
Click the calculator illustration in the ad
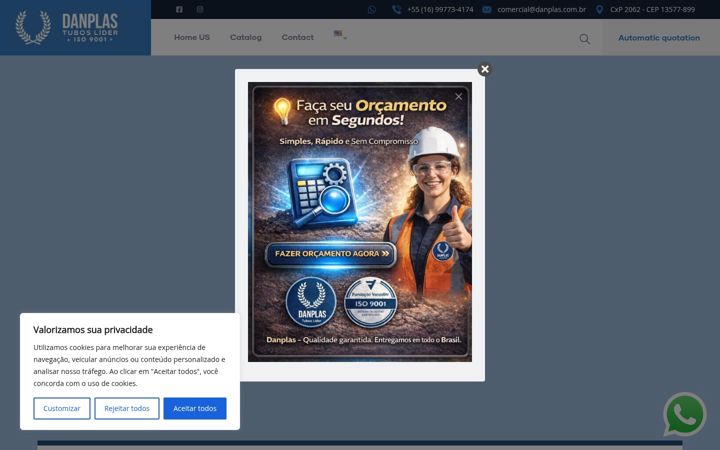324,193
